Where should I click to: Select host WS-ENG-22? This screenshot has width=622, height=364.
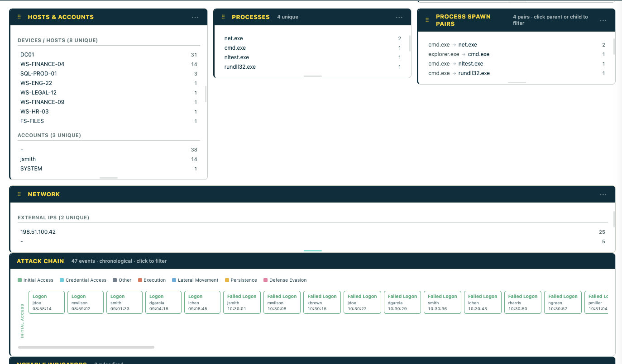[109, 83]
